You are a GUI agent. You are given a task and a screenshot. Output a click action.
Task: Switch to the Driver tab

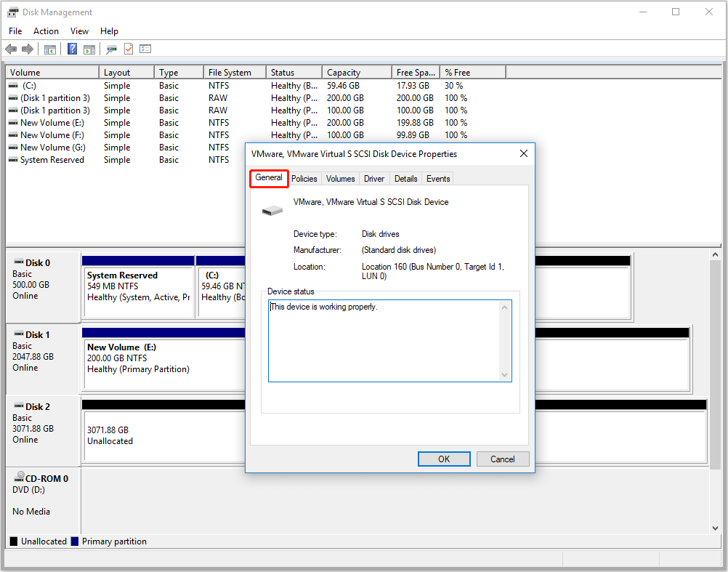point(374,179)
